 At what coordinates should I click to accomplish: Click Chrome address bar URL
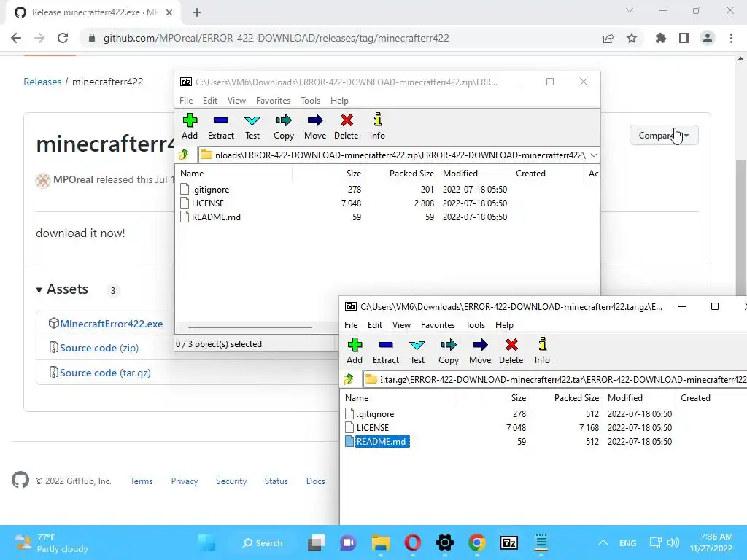pyautogui.click(x=276, y=38)
